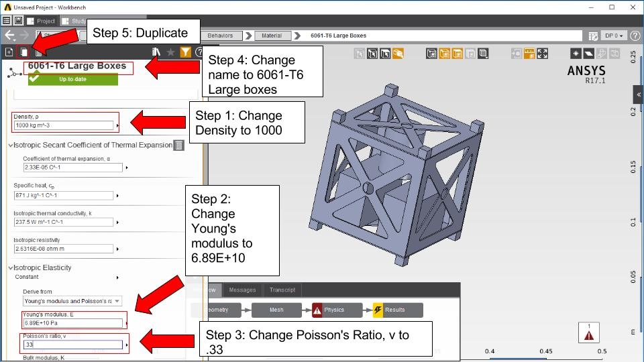Click the dark wireframe display cube icon
Image resolution: width=644 pixels, height=362 pixels.
pyautogui.click(x=431, y=54)
